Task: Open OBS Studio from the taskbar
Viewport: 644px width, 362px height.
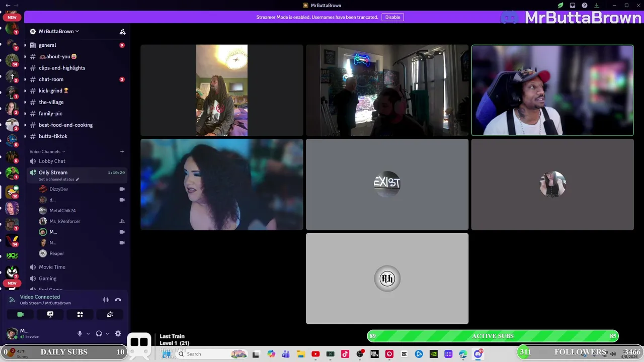Action: (x=360, y=354)
